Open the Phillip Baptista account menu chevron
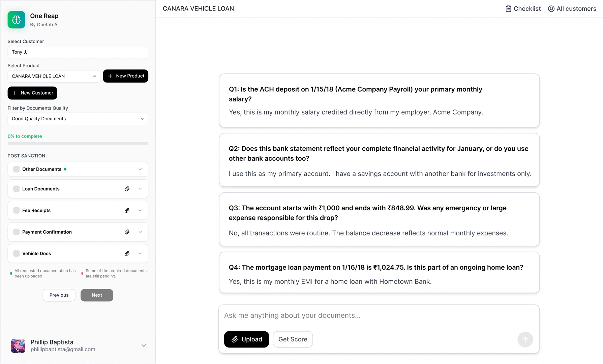 [x=144, y=345]
